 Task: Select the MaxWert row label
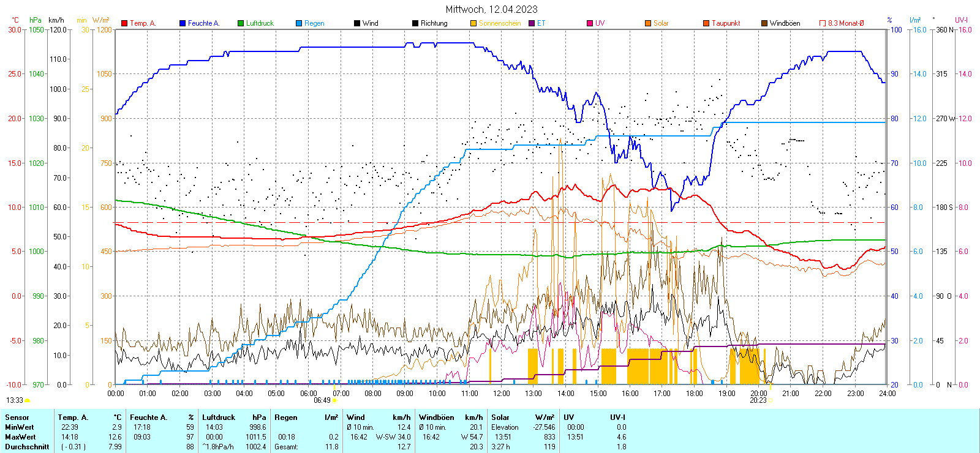20,437
